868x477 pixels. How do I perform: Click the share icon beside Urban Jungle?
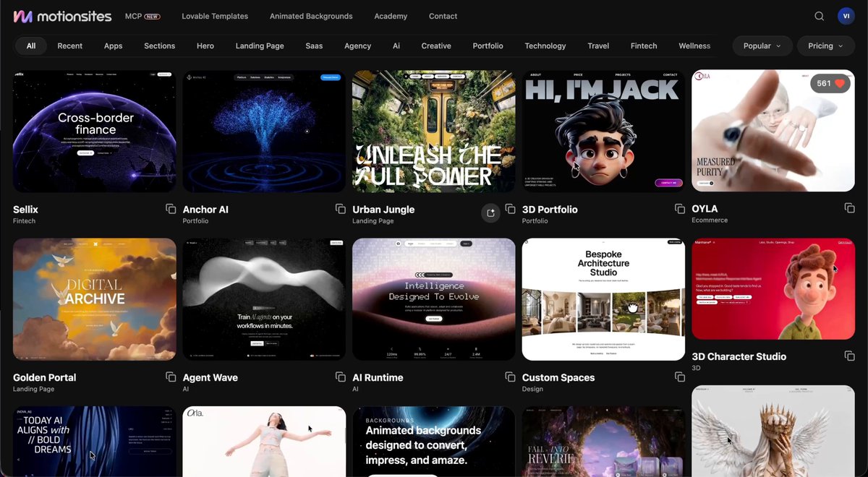[490, 212]
